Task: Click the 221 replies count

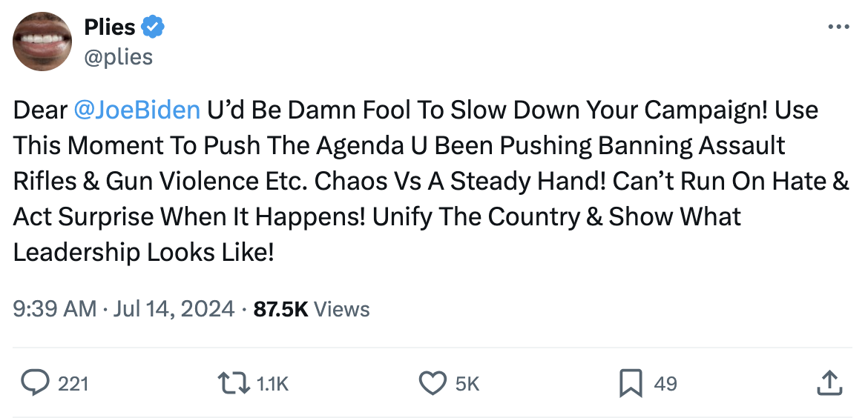Action: coord(73,383)
